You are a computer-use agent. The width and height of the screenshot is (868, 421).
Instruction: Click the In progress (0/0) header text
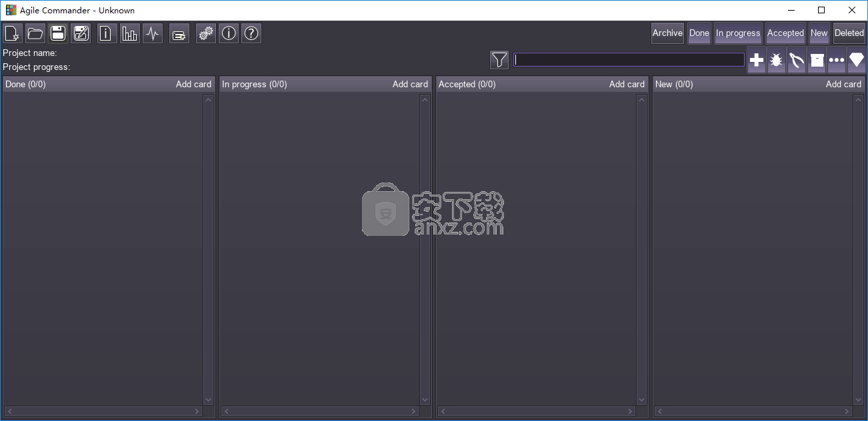tap(255, 84)
